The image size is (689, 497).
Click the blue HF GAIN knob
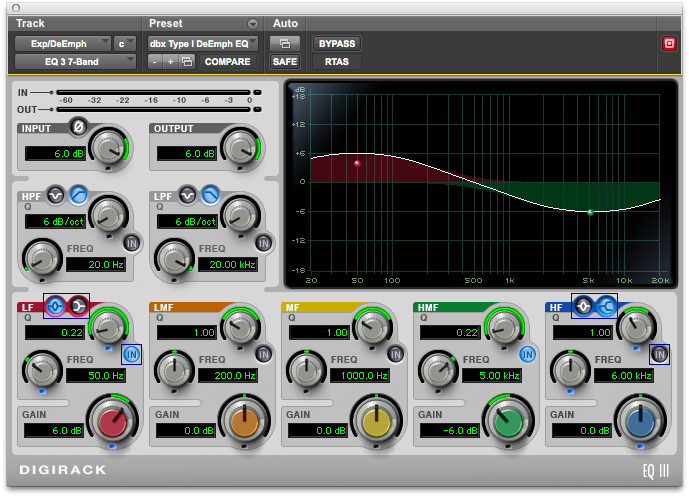click(x=640, y=421)
